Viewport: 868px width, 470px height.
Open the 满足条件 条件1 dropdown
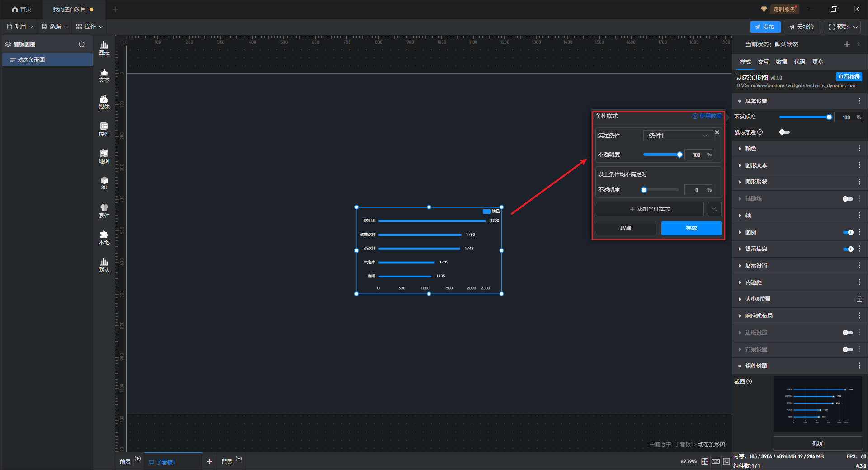pos(678,136)
